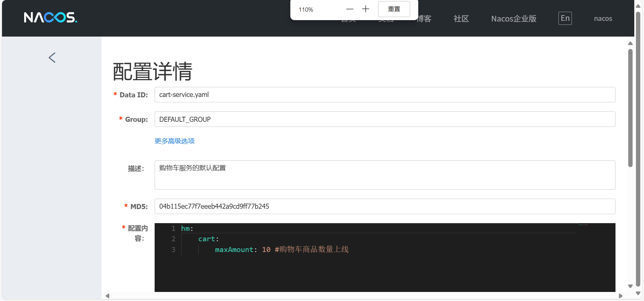
Task: Click the 重置 zoom reset button
Action: [394, 9]
